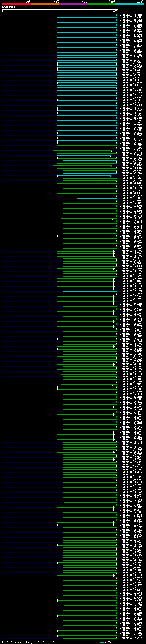Open hit UniRef100_Q6RY59
146x644 pixels.
(x=131, y=115)
